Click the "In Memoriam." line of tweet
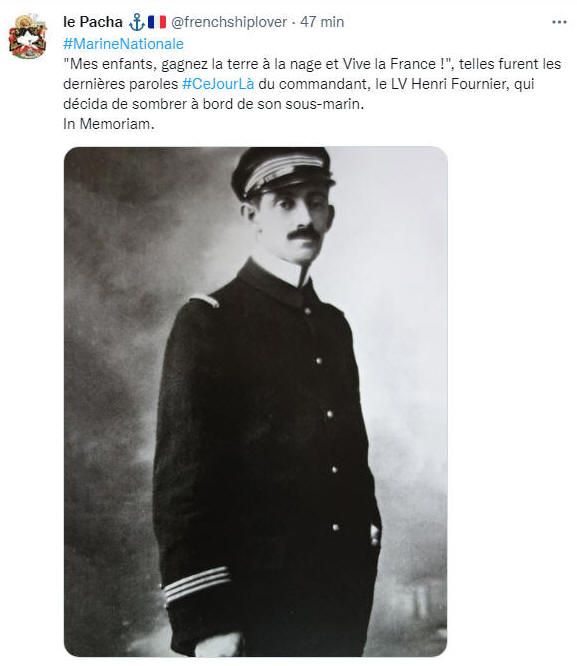Image resolution: width=577 pixels, height=666 pixels. (109, 124)
